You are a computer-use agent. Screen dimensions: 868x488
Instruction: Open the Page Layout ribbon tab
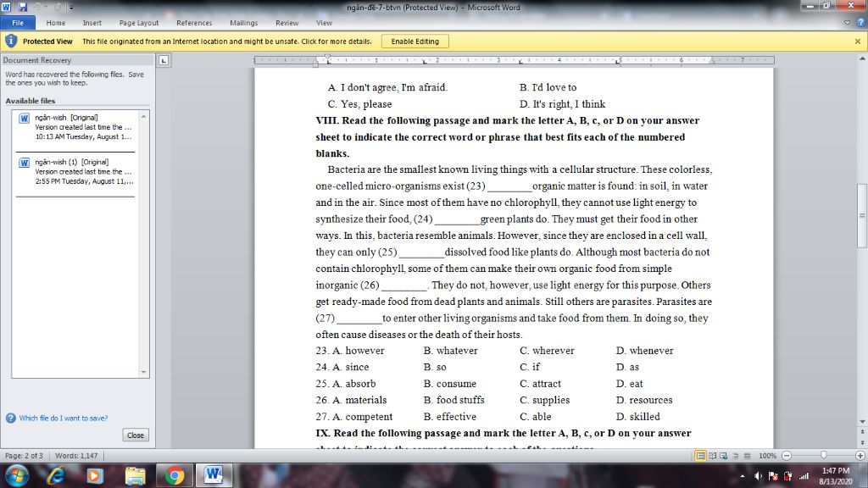139,23
